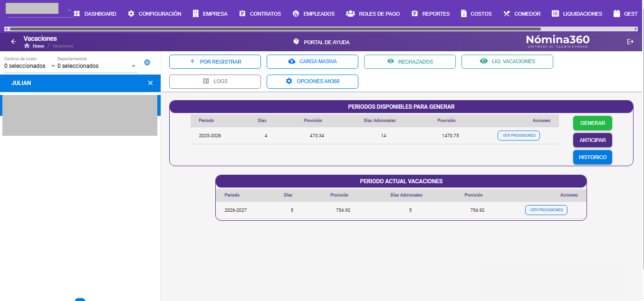Click the plus icon in Por Registrar
644x301 pixels.
point(192,61)
